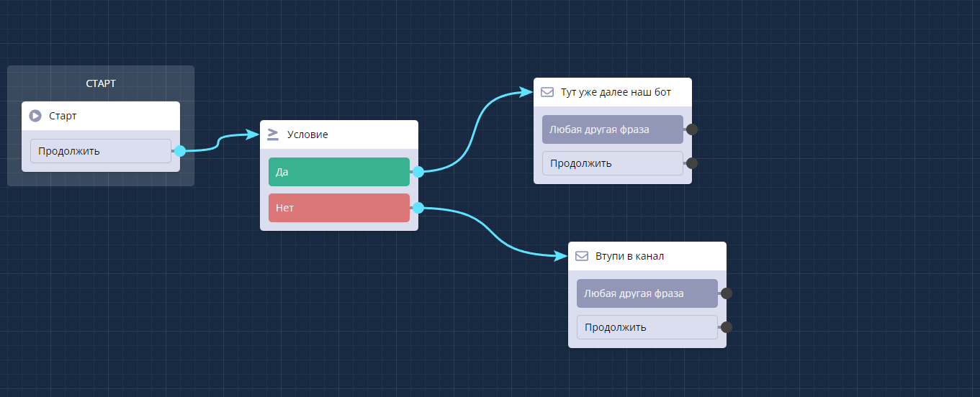Click dark connector of Продолжить in Тут уже далее наш бот

pos(692,163)
